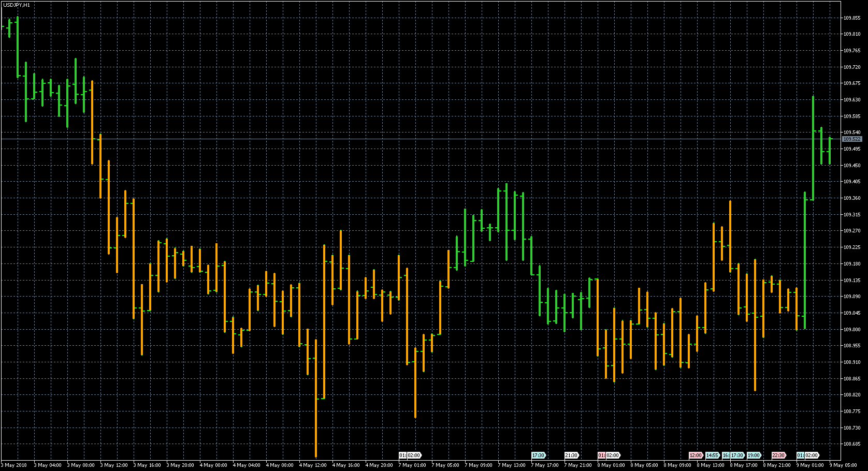Click the 109.855 price axis label
The width and height of the screenshot is (868, 471).
pos(851,18)
